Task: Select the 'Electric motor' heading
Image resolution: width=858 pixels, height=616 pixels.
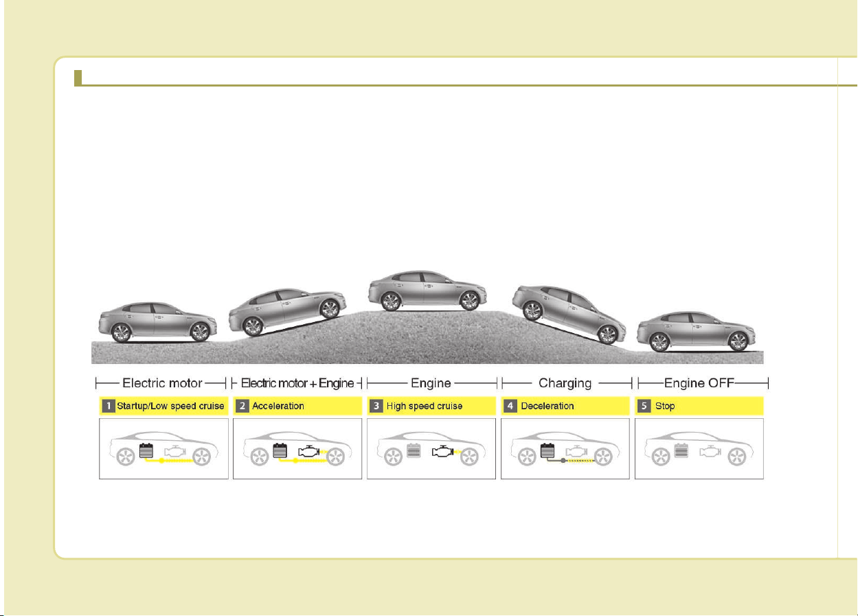Action: click(x=161, y=383)
